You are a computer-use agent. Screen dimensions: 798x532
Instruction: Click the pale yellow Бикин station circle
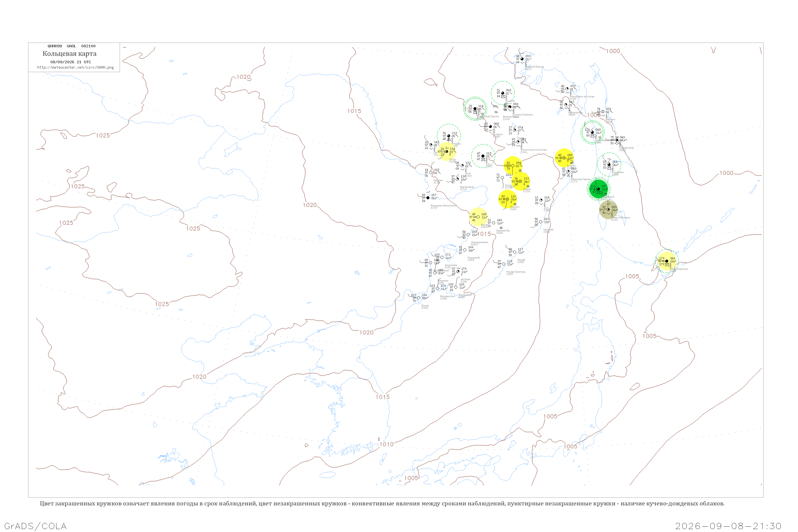click(x=478, y=217)
